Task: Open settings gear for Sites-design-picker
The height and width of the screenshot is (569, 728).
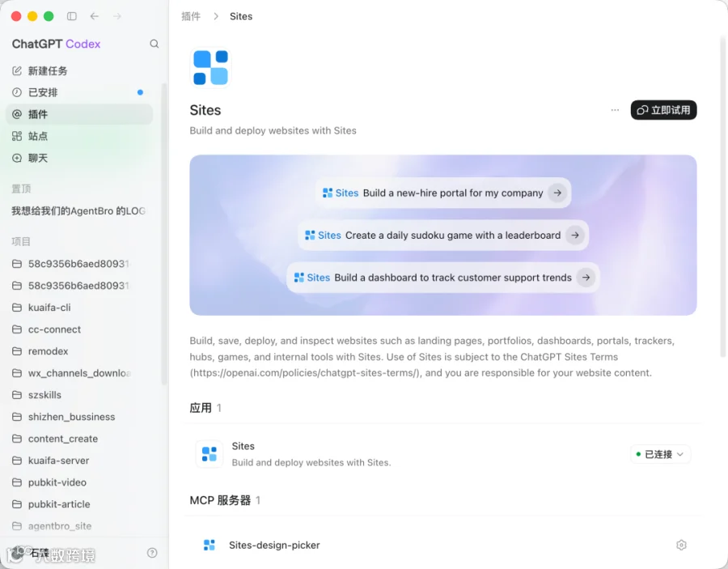Action: (x=681, y=545)
